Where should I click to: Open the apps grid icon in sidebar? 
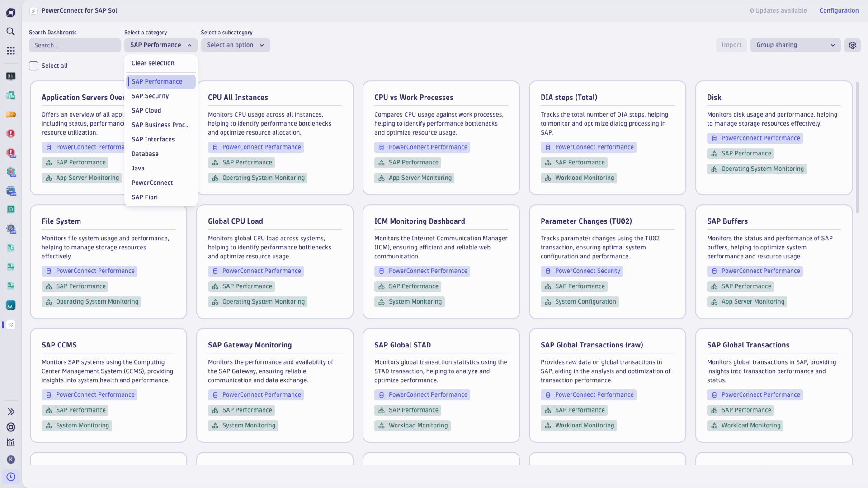11,51
